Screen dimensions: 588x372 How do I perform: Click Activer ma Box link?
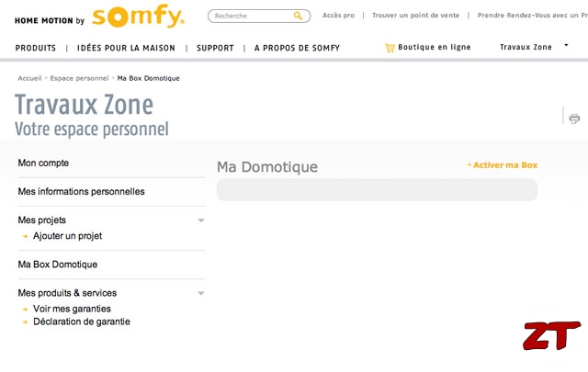(x=505, y=165)
